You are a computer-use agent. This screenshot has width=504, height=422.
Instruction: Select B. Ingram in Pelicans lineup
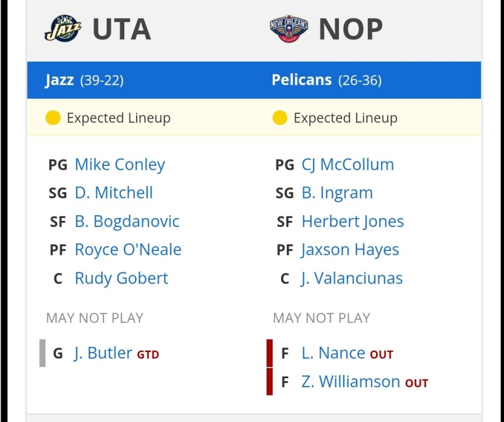tap(337, 193)
